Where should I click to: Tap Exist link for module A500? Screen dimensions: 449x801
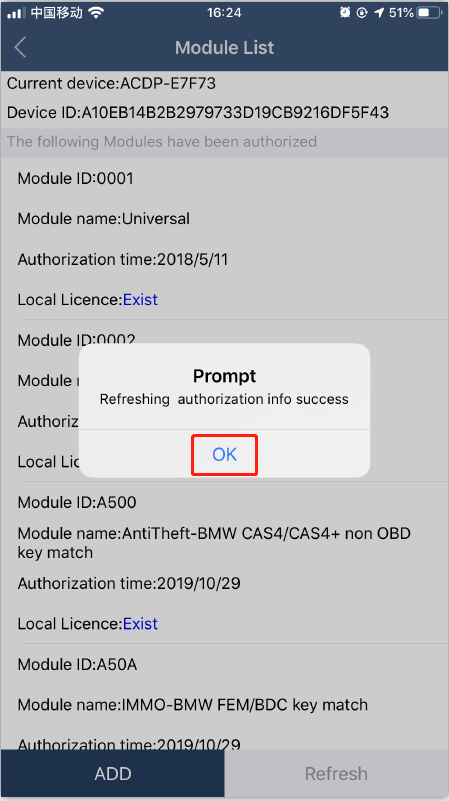coord(140,624)
